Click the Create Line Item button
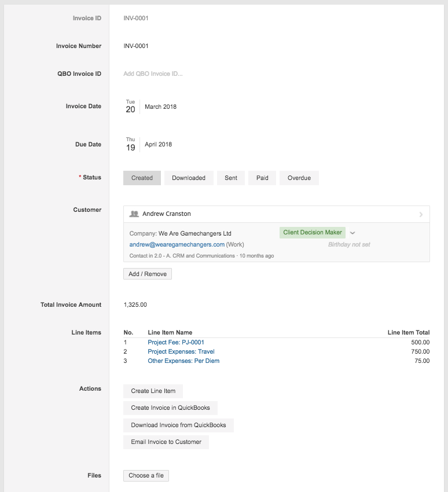Image resolution: width=448 pixels, height=492 pixels. [x=153, y=391]
